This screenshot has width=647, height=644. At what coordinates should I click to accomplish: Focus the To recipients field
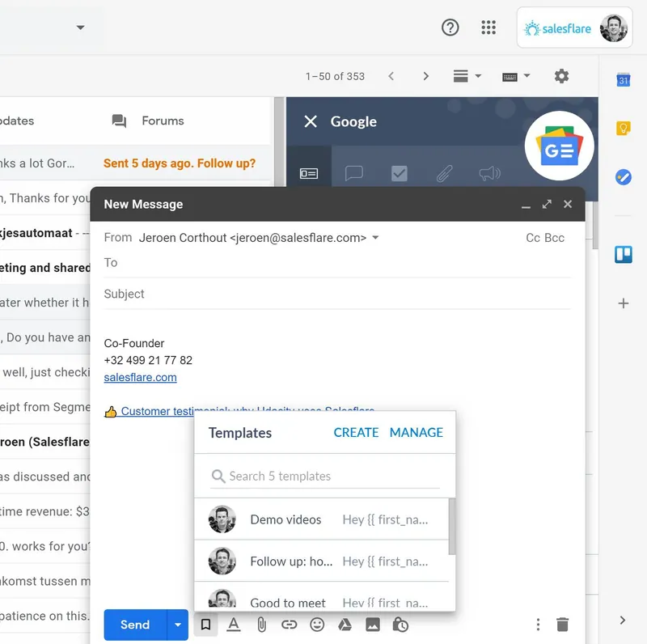(x=337, y=263)
